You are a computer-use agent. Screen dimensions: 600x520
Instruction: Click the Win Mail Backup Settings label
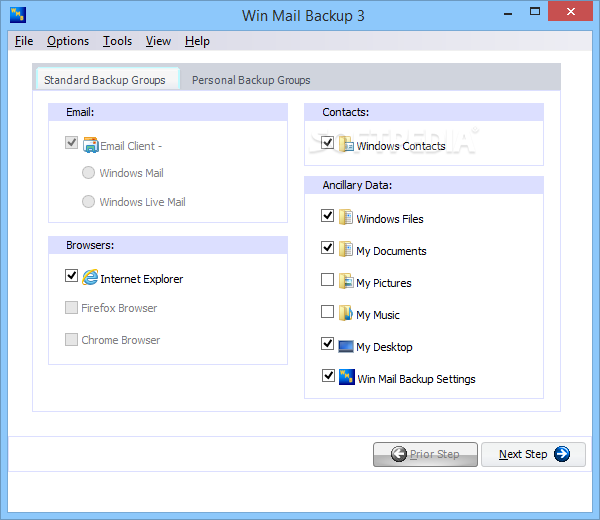click(x=416, y=379)
